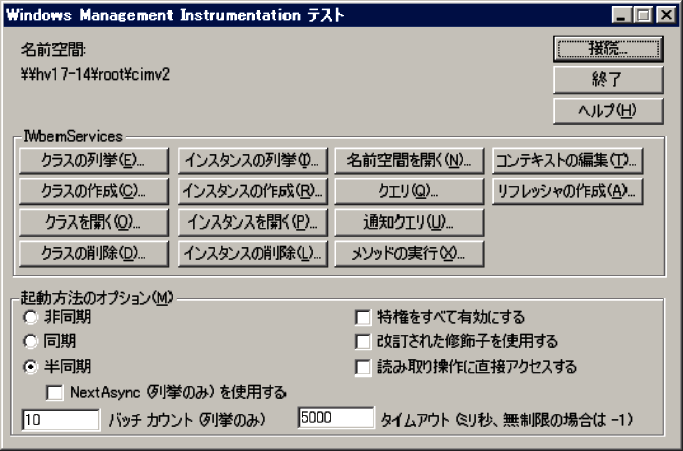Click インスタンスの削除(L)... button
This screenshot has width=683, height=451.
click(253, 254)
